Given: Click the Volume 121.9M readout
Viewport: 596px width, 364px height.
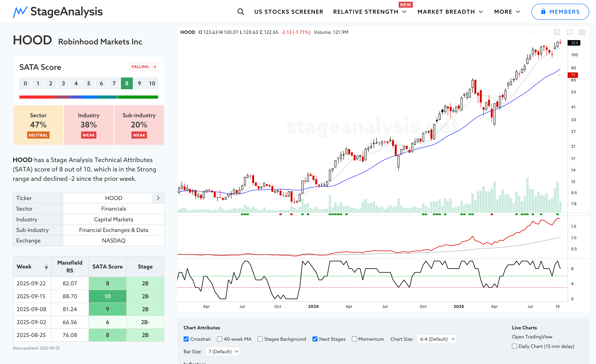Looking at the screenshot, I should tap(331, 32).
